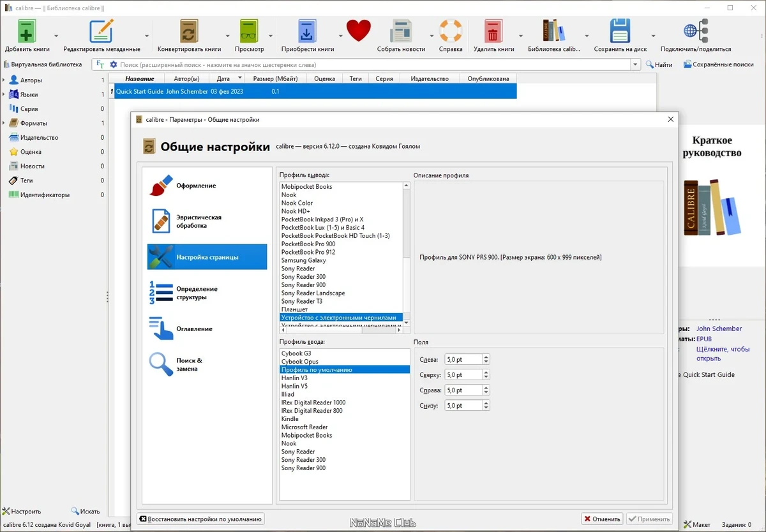Click the red heart donate icon
The width and height of the screenshot is (766, 532).
coord(359,31)
